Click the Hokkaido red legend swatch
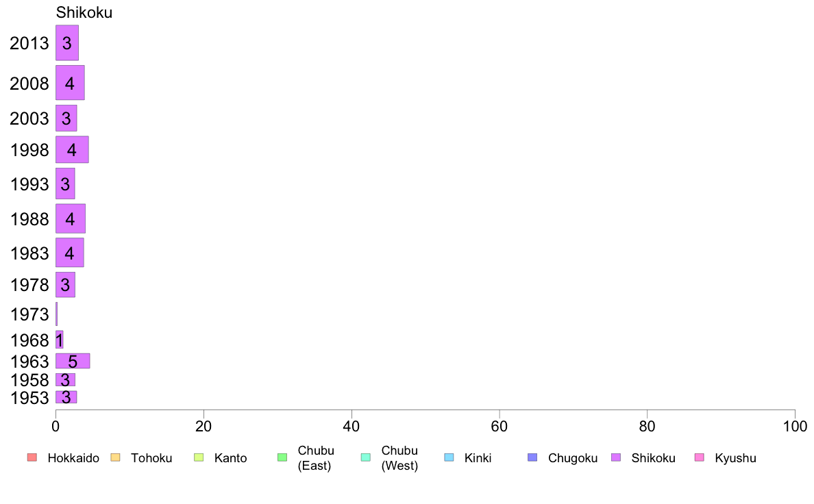This screenshot has height=504, width=814. tap(32, 457)
